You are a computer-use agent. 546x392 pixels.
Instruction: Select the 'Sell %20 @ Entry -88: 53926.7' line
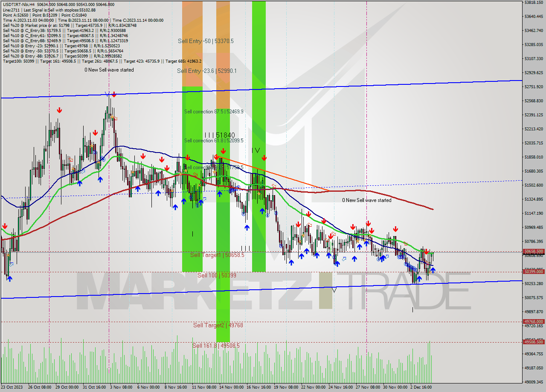[x=62, y=56]
